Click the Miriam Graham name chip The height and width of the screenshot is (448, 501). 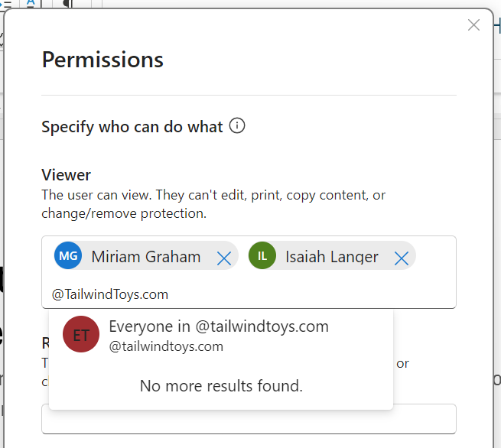point(146,257)
